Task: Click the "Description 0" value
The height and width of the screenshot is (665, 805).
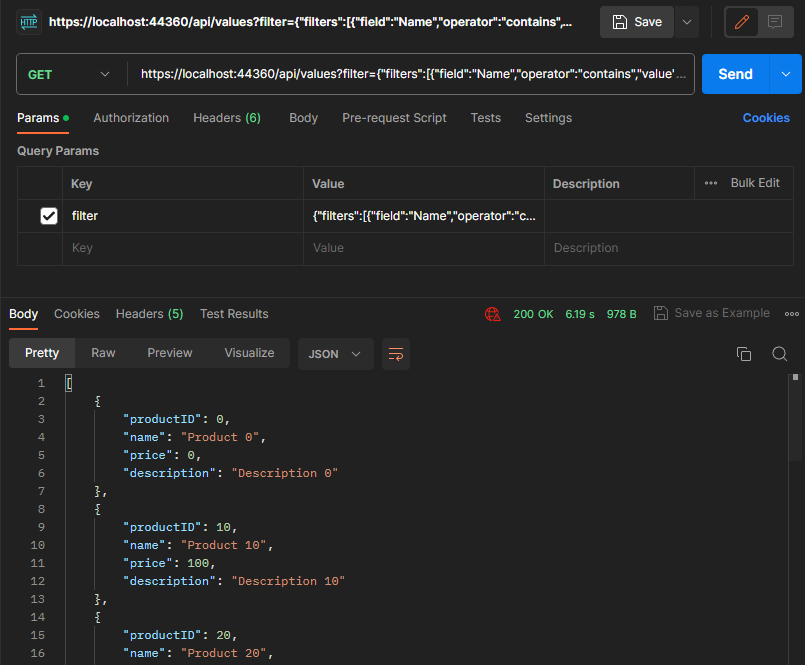Action: pyautogui.click(x=284, y=473)
